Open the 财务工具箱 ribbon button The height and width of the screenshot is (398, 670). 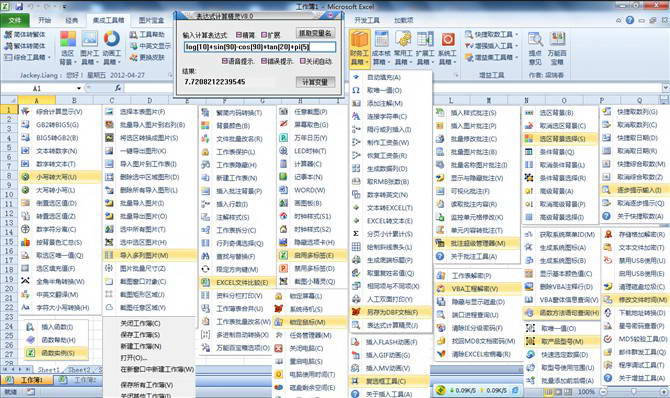point(359,48)
